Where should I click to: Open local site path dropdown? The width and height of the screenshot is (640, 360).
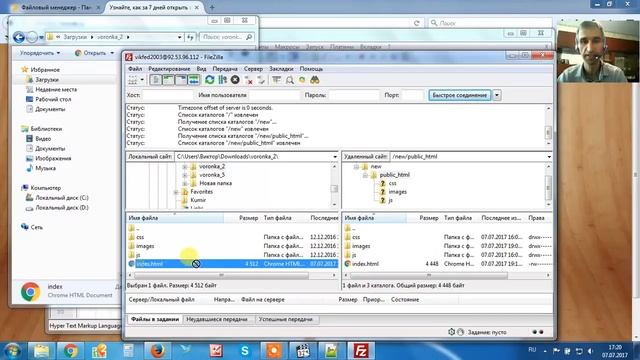tap(335, 157)
